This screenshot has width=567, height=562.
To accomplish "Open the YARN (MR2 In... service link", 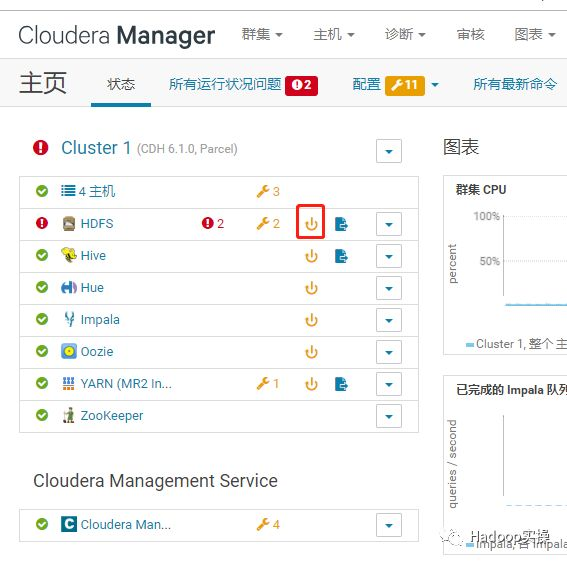I will tap(126, 383).
